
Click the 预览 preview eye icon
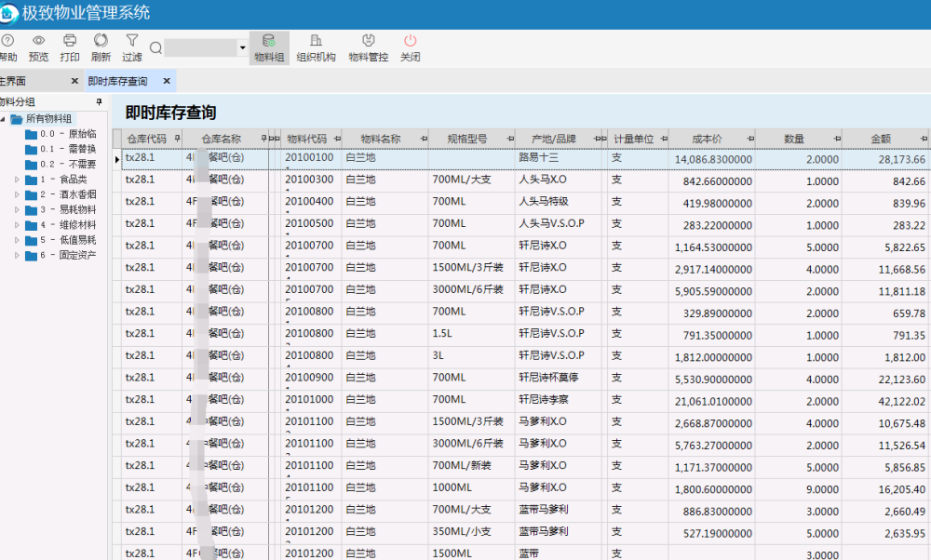[38, 40]
